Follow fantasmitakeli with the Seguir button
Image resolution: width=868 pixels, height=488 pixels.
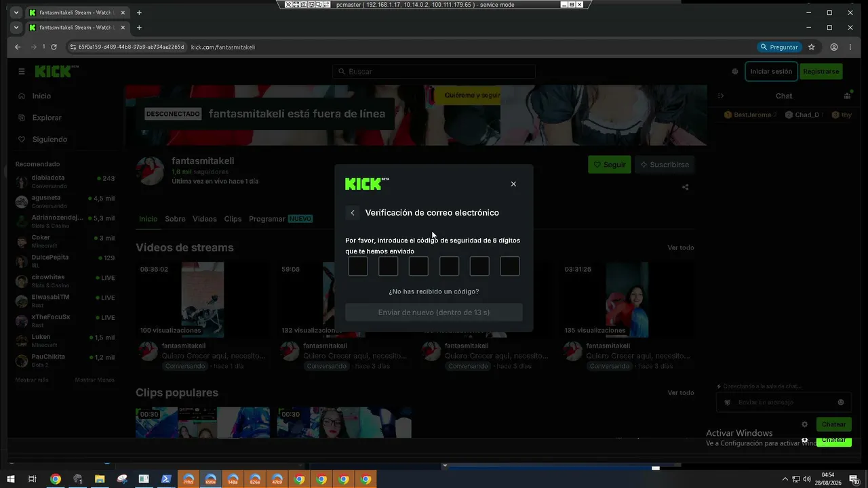click(x=610, y=165)
